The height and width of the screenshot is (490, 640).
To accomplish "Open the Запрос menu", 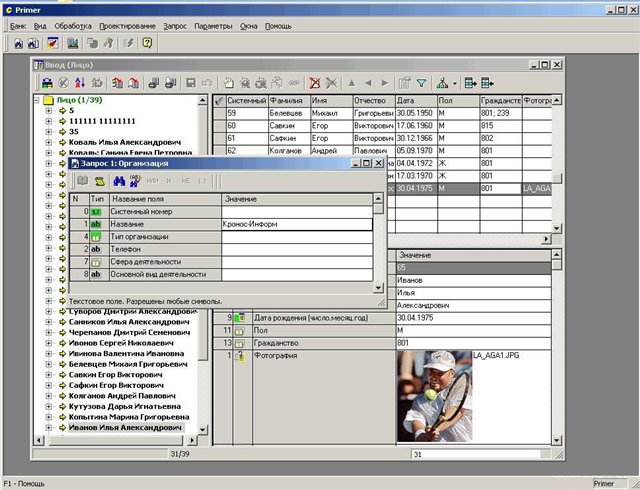I will (x=176, y=25).
